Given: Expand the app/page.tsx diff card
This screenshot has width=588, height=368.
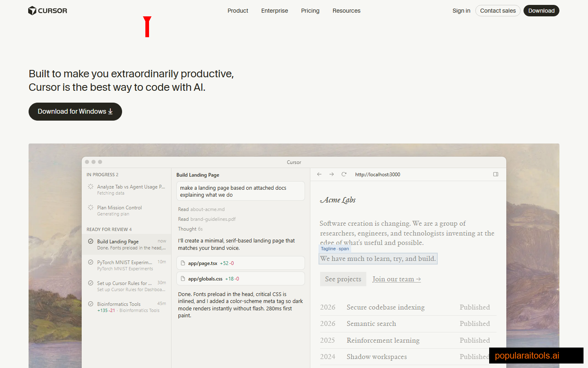Looking at the screenshot, I should tap(241, 263).
